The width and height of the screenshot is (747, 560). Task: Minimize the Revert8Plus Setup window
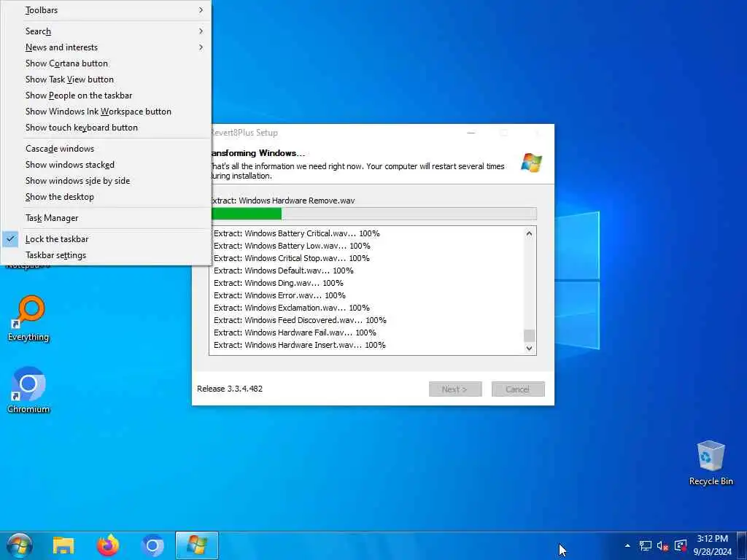(x=471, y=133)
